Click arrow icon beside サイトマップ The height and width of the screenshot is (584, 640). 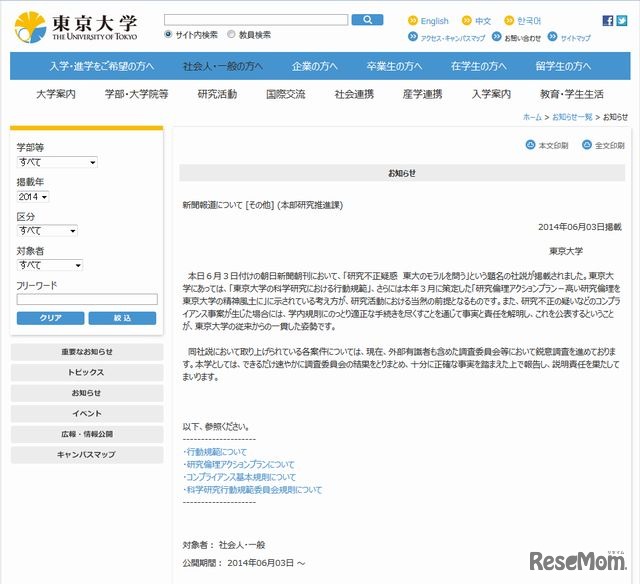552,37
